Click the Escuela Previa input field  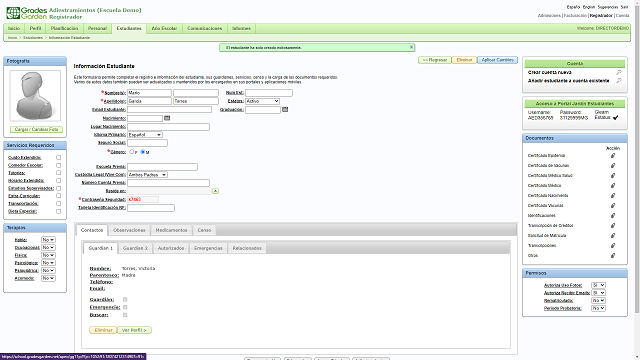(162, 167)
